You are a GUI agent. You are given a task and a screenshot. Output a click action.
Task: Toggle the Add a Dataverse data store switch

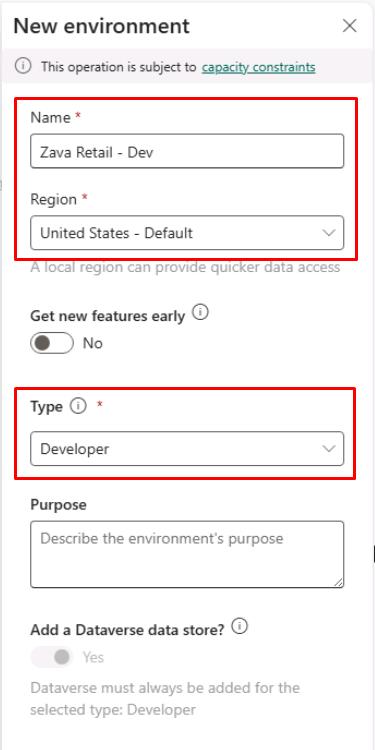(x=52, y=657)
